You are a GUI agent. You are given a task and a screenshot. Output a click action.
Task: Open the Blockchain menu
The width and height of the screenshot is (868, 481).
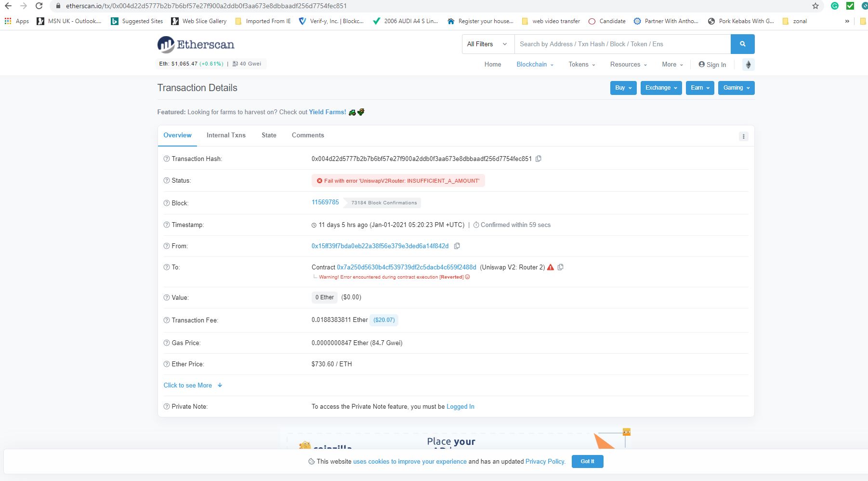(534, 64)
